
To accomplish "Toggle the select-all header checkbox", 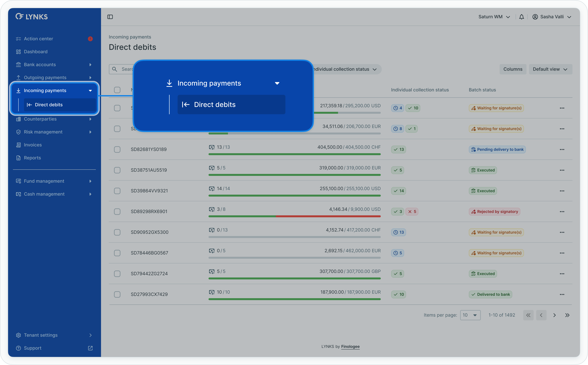I will point(117,90).
